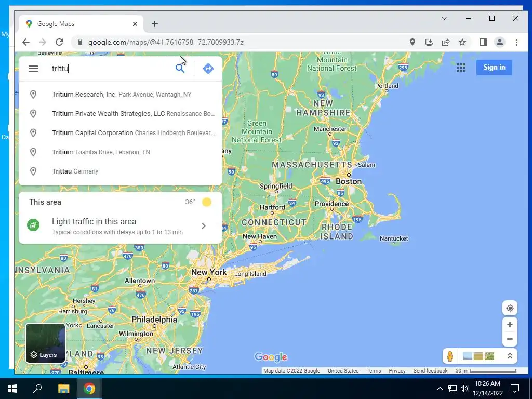Viewport: 532px width, 399px height.
Task: Pick Tritium Toshiba Drive, Lebanon suggestion
Action: (121, 152)
